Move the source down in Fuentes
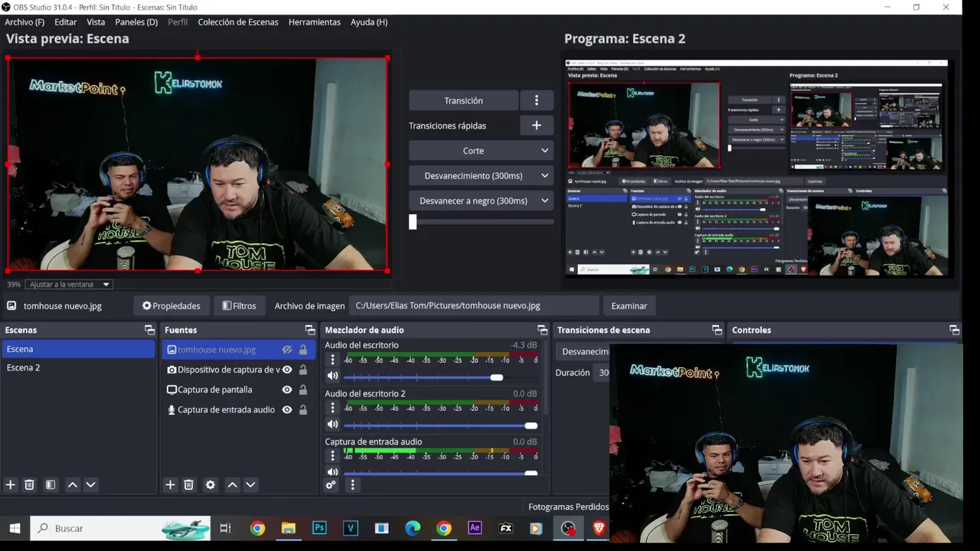980x551 pixels. [x=250, y=484]
